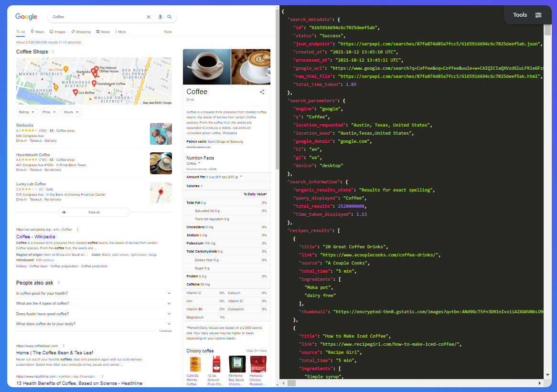Open the Images search tab
Screen dimensions: 557x392
[57, 32]
